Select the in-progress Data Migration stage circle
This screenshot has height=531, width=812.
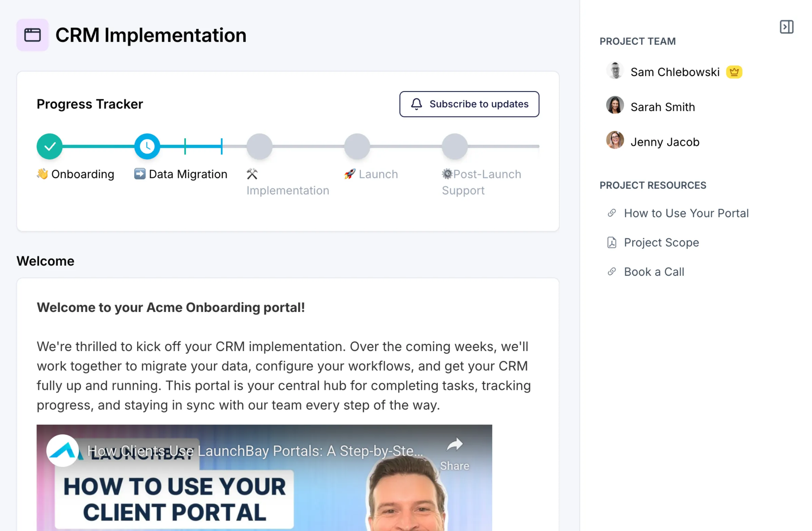(147, 146)
